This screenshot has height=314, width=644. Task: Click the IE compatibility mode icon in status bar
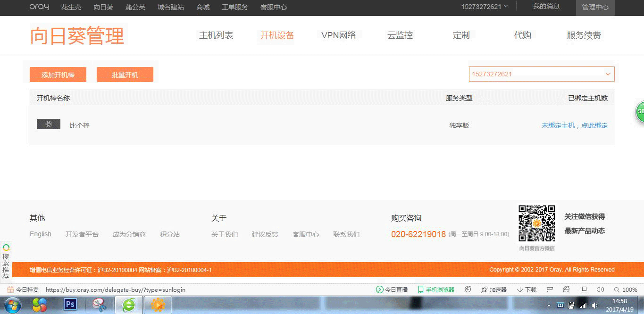[566, 289]
